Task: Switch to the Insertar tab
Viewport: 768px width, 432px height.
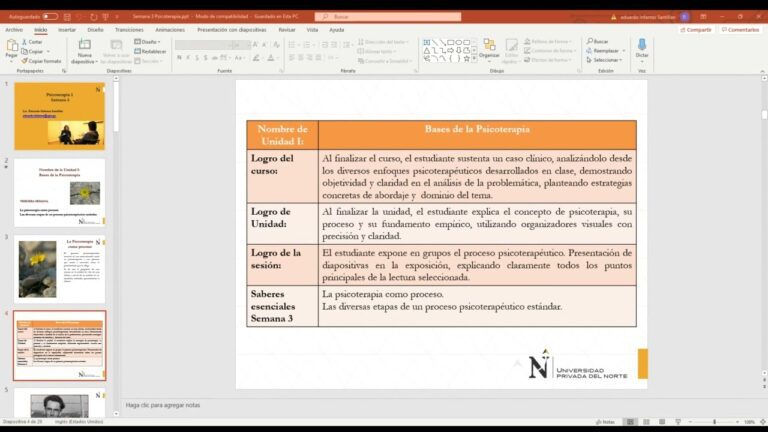Action: 67,30
